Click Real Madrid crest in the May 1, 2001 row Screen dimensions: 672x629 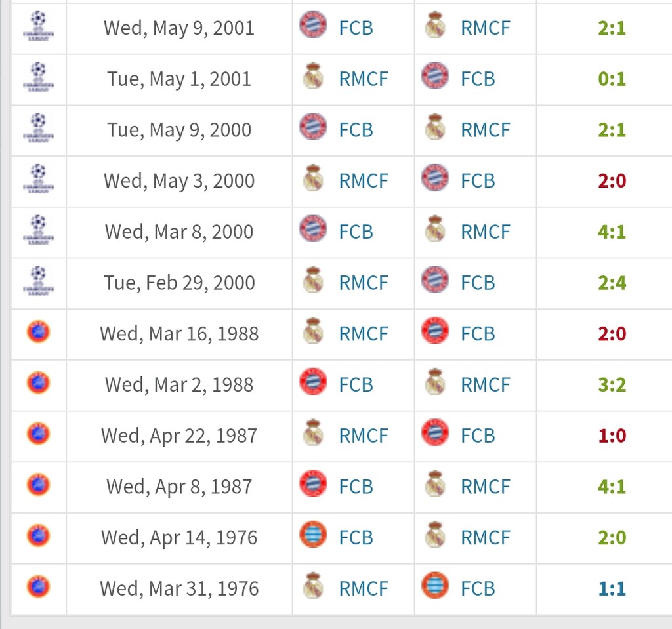[312, 77]
